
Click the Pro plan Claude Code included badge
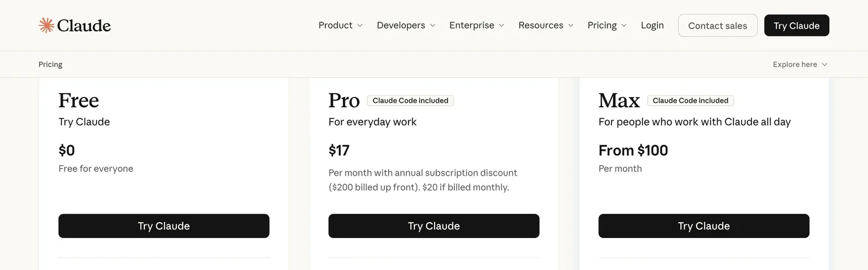point(411,101)
